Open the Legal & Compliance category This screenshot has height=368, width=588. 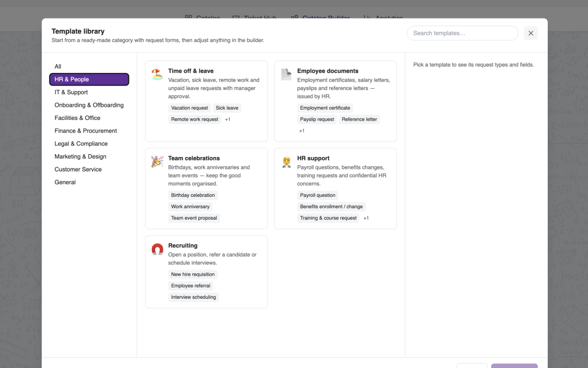(x=89, y=143)
